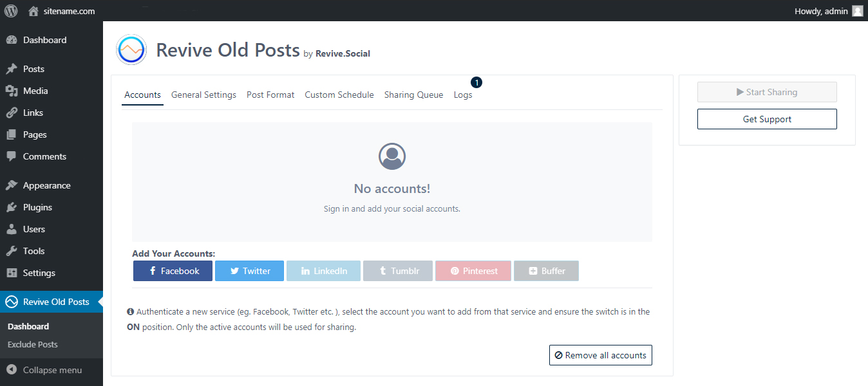Viewport: 868px width, 386px height.
Task: Click the info icon before Authenticate text
Action: [131, 311]
